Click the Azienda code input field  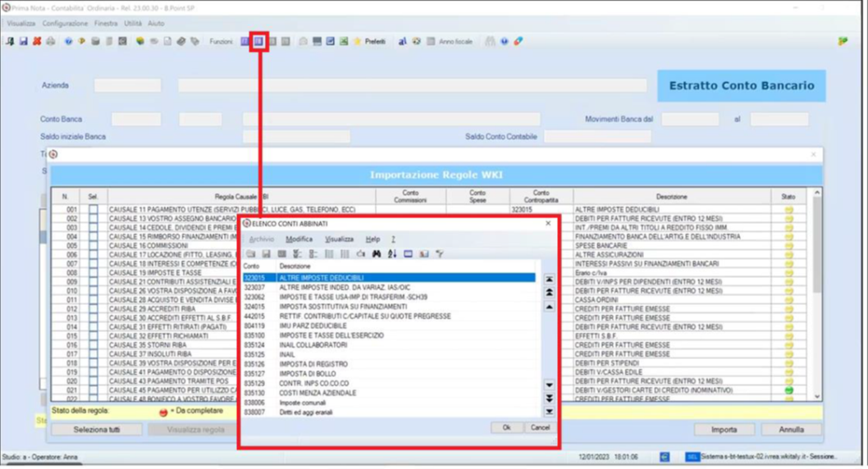pyautogui.click(x=127, y=85)
